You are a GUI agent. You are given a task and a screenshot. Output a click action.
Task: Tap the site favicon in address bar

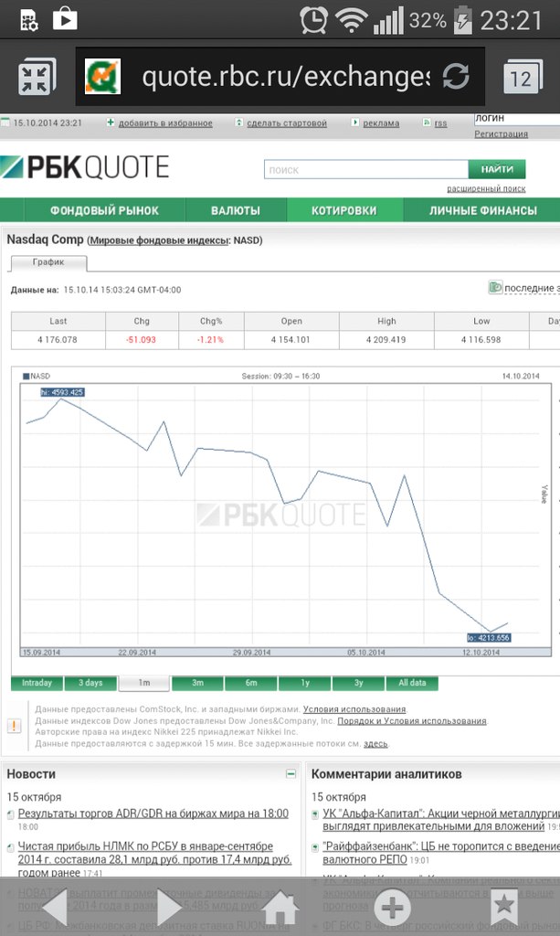[102, 77]
